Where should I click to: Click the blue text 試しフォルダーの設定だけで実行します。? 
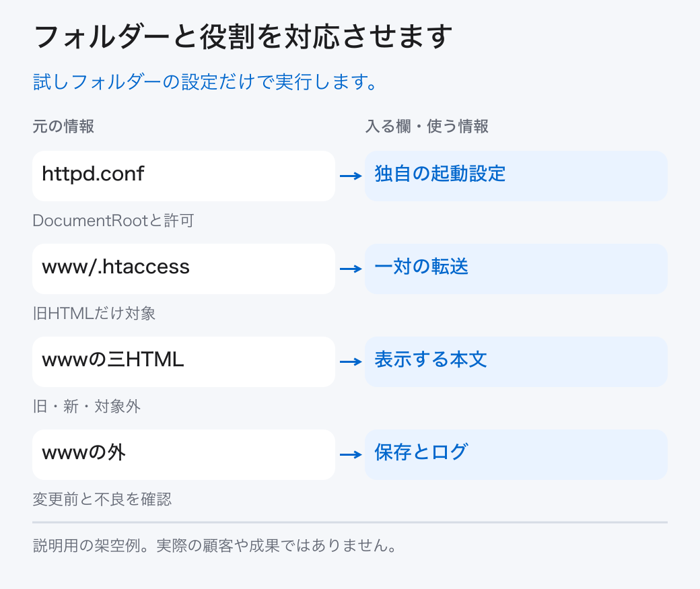206,82
